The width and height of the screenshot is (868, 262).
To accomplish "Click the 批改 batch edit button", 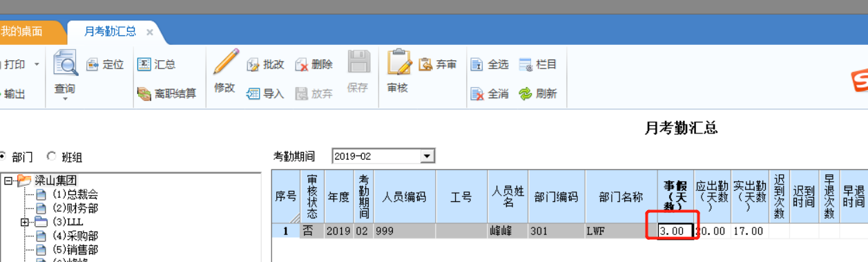I will coord(265,64).
